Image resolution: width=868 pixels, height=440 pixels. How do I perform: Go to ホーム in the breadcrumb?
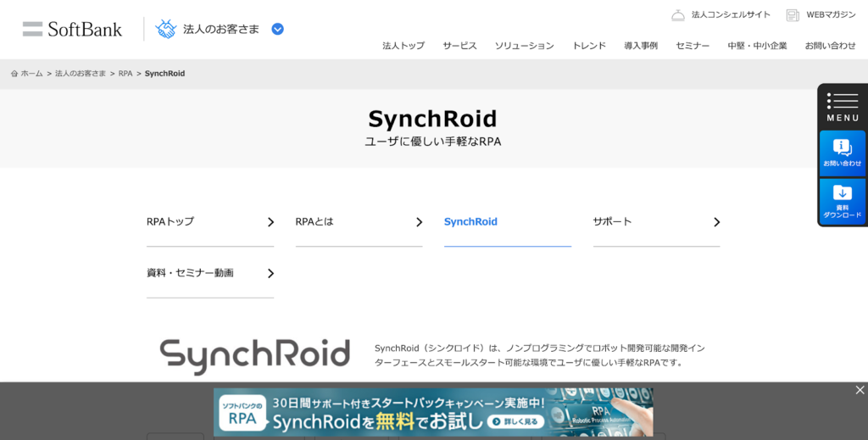click(x=31, y=74)
